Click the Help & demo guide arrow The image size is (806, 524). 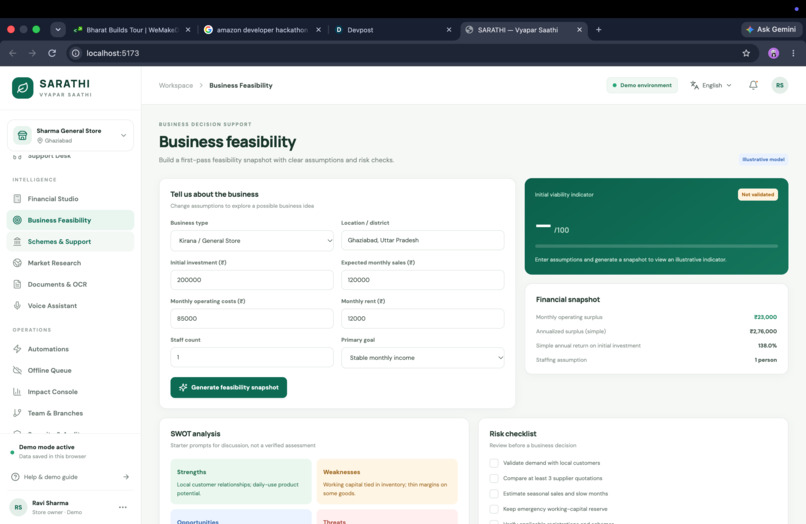coord(126,477)
